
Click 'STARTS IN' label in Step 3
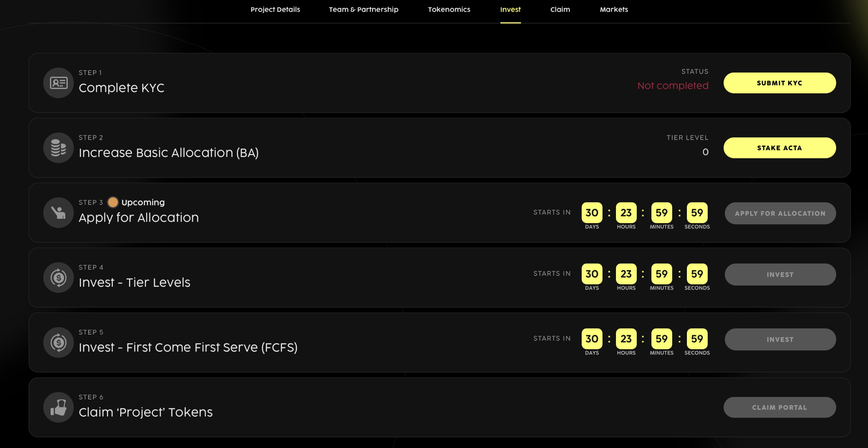(552, 212)
